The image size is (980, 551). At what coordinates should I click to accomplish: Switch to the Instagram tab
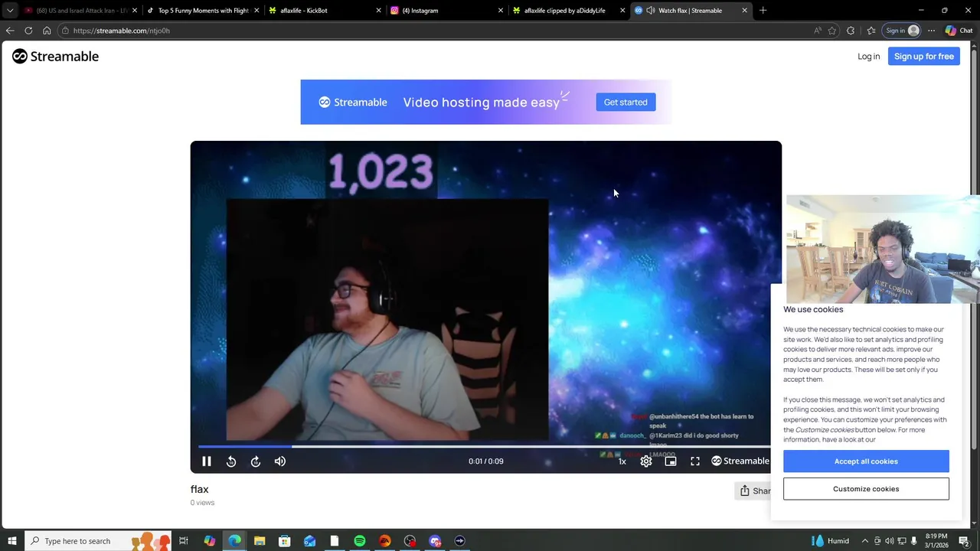pos(447,11)
